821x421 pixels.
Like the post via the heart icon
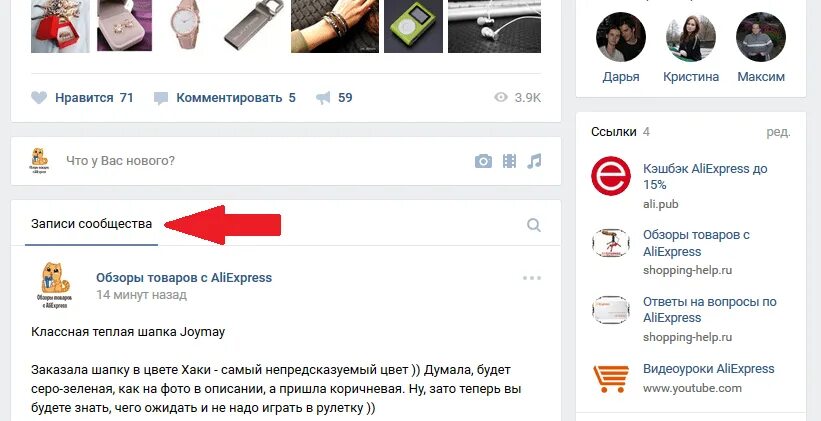tap(39, 97)
